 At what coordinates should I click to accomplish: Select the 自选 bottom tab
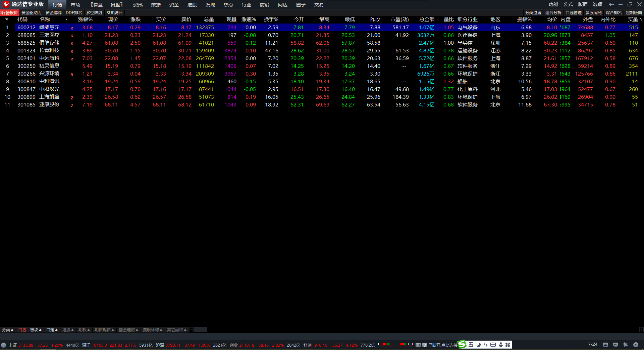pos(22,330)
